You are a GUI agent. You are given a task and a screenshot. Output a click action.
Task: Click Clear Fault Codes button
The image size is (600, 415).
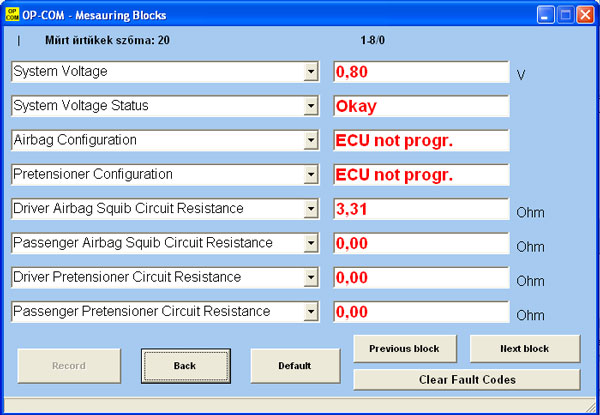(x=466, y=380)
